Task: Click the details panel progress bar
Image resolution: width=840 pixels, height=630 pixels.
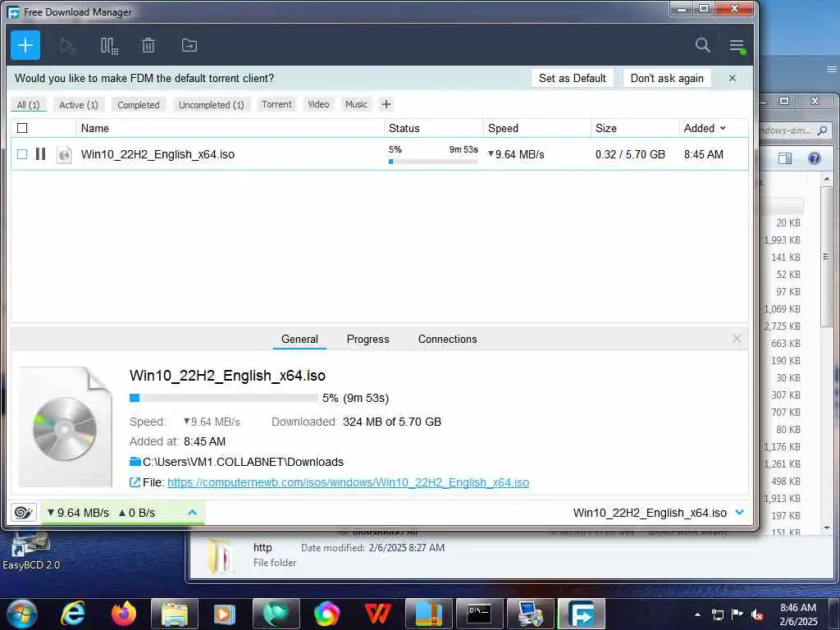Action: click(x=223, y=398)
